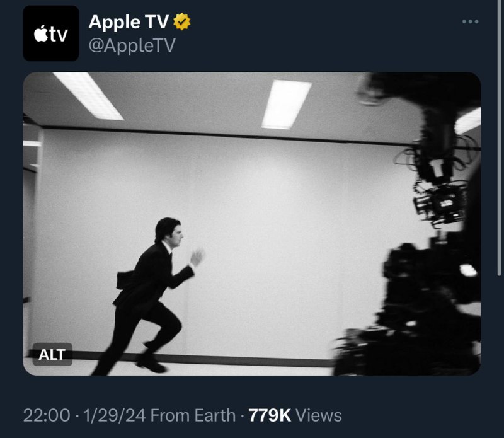
Task: Show the image description via ALT badge
Action: (x=52, y=354)
